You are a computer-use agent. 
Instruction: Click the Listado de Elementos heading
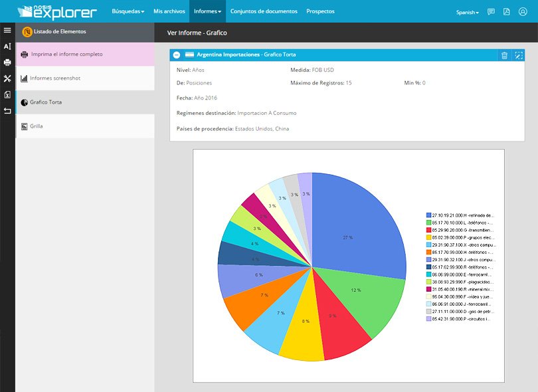click(x=60, y=32)
